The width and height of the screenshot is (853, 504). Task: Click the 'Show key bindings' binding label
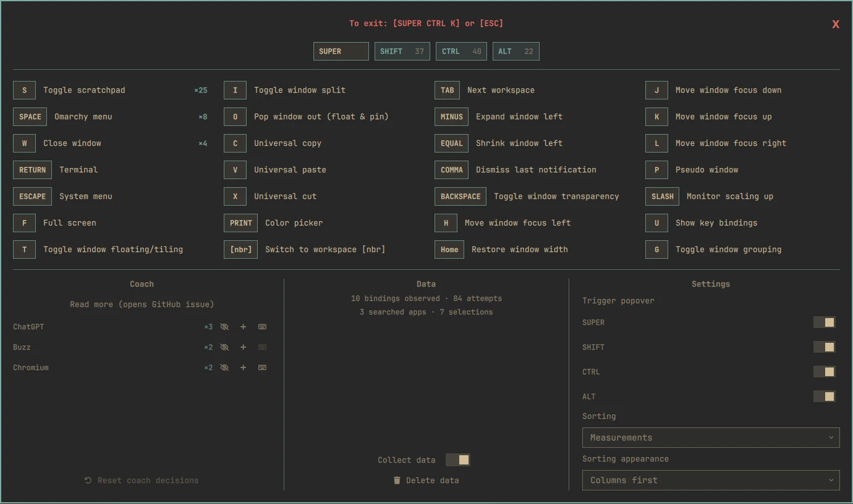tap(716, 223)
